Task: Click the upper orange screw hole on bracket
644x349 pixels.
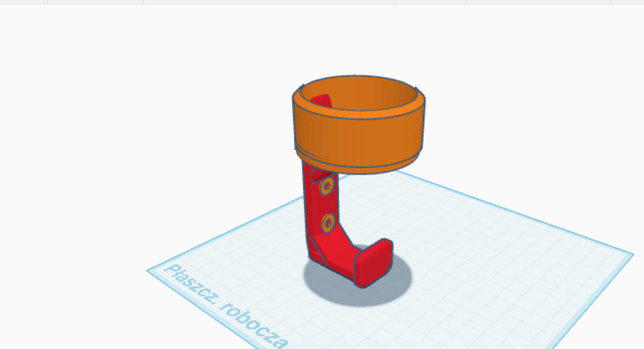Action: click(327, 186)
